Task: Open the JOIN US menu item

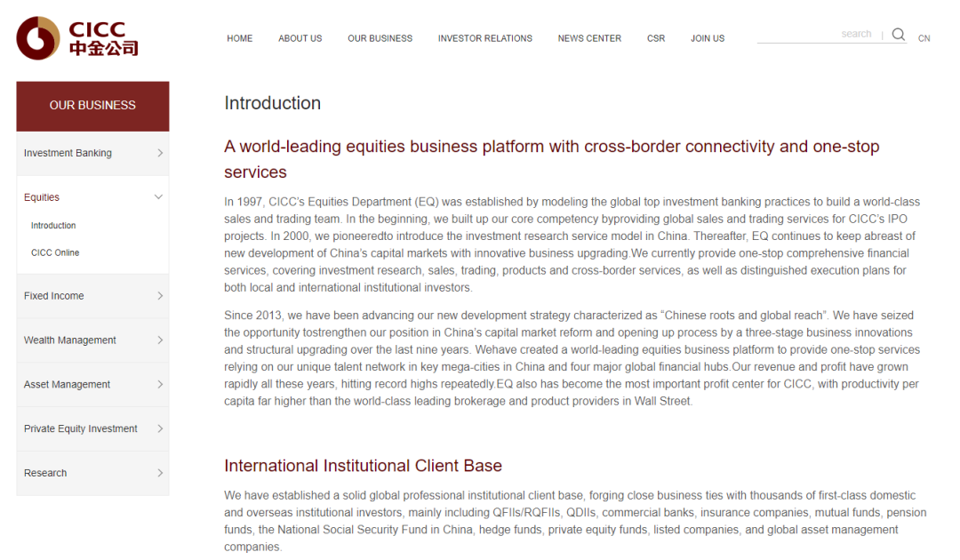Action: 708,38
